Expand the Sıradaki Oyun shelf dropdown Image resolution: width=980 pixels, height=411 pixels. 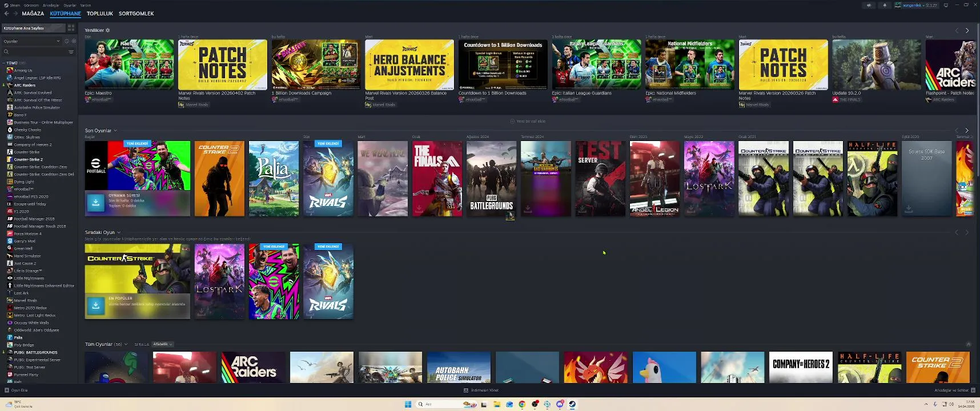coord(119,232)
